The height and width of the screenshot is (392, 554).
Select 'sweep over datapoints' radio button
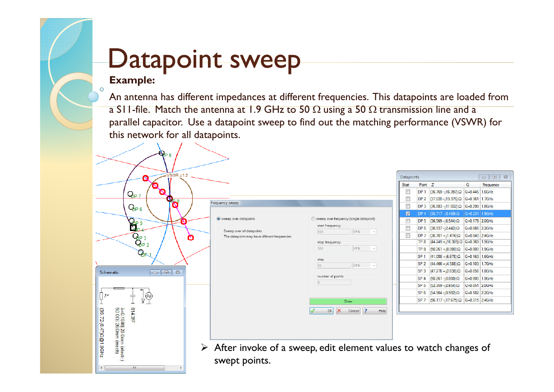(219, 219)
